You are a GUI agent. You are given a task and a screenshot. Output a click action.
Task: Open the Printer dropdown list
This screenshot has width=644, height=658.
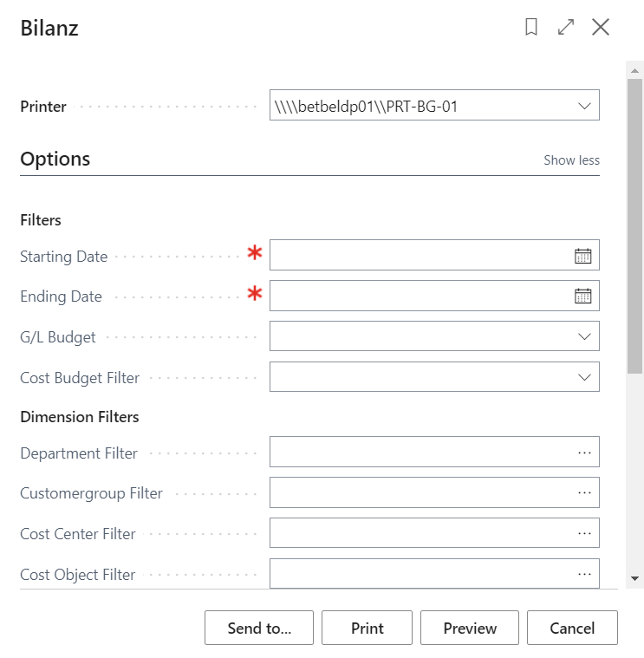[584, 106]
